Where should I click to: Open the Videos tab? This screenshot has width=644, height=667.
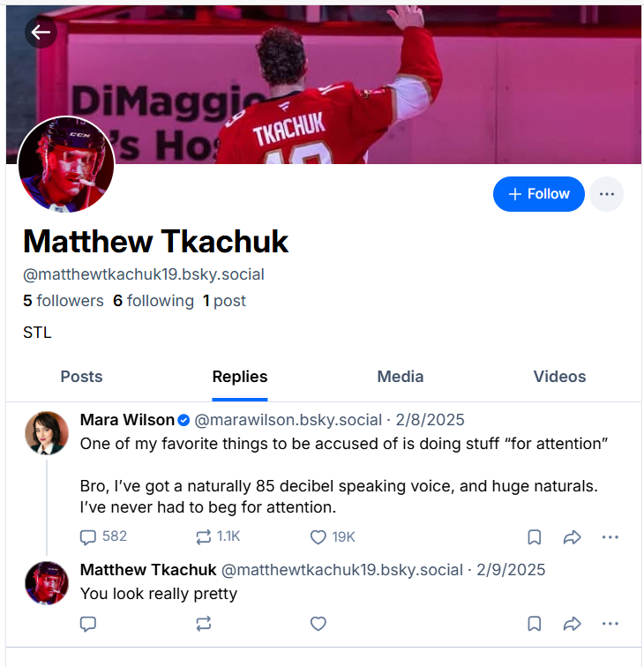(x=560, y=377)
